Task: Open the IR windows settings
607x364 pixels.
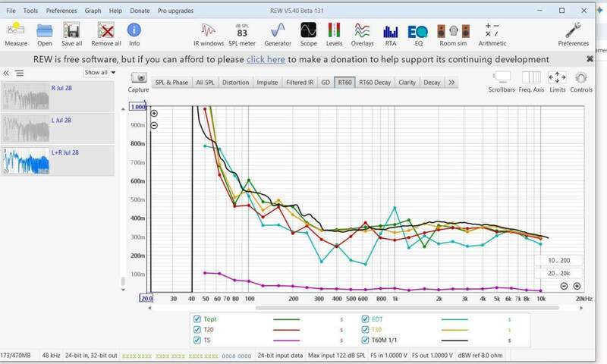Action: click(208, 34)
